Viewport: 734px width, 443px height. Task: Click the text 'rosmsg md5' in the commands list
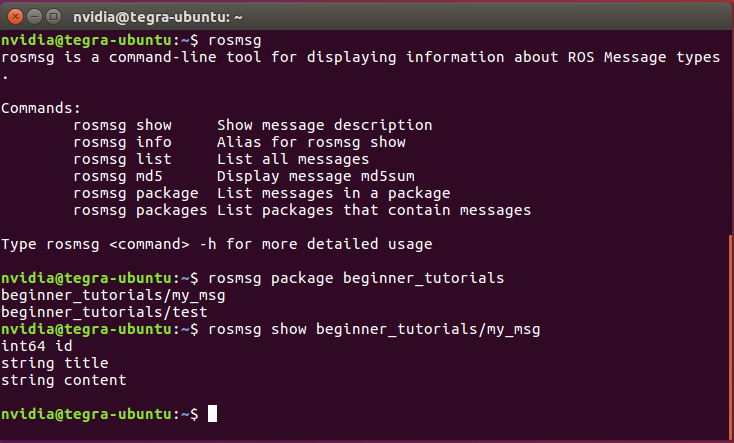[x=118, y=177]
